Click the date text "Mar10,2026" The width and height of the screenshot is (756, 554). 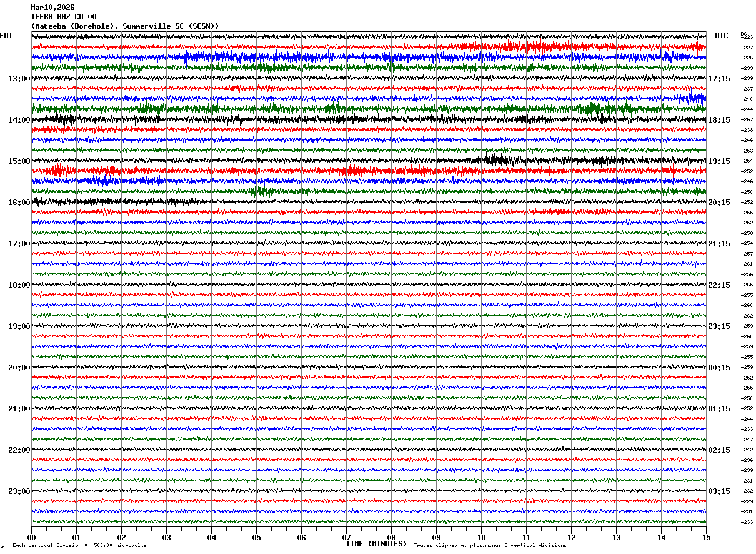click(x=52, y=8)
